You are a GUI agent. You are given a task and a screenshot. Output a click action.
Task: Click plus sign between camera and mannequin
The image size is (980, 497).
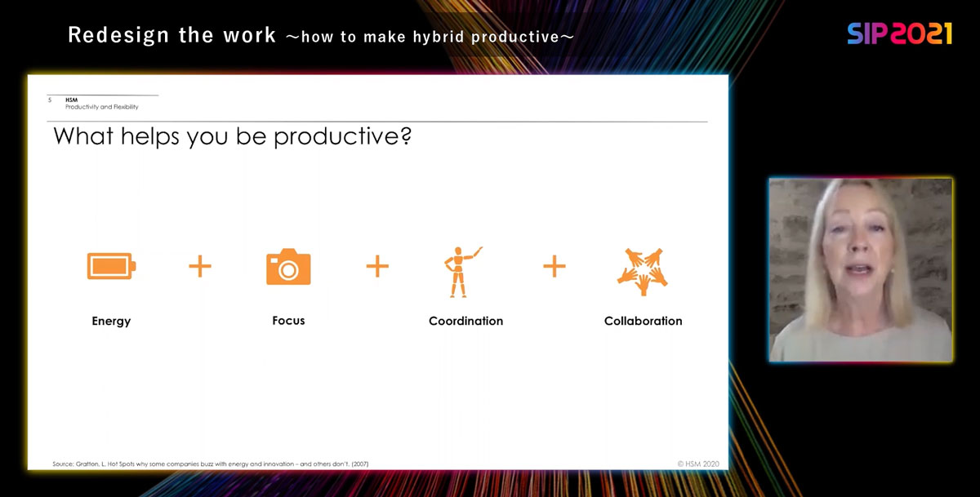pyautogui.click(x=376, y=266)
